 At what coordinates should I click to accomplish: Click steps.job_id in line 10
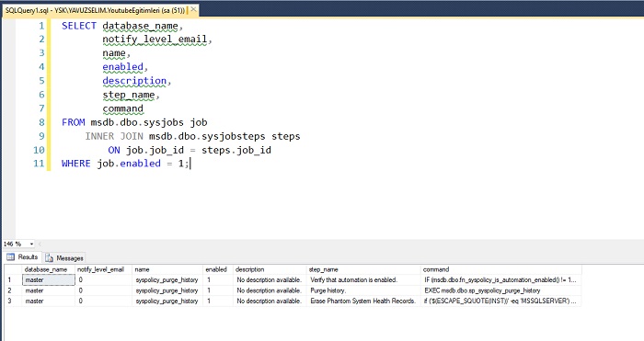pos(236,150)
